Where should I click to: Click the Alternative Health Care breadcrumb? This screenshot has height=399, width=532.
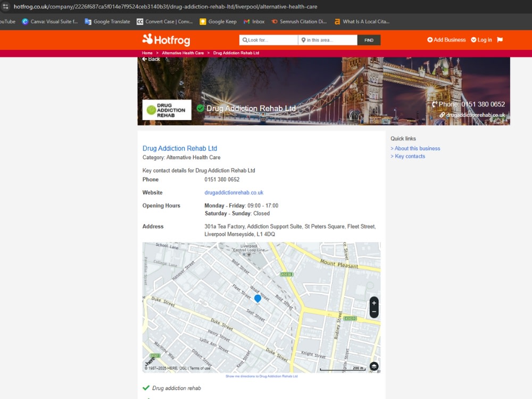183,53
